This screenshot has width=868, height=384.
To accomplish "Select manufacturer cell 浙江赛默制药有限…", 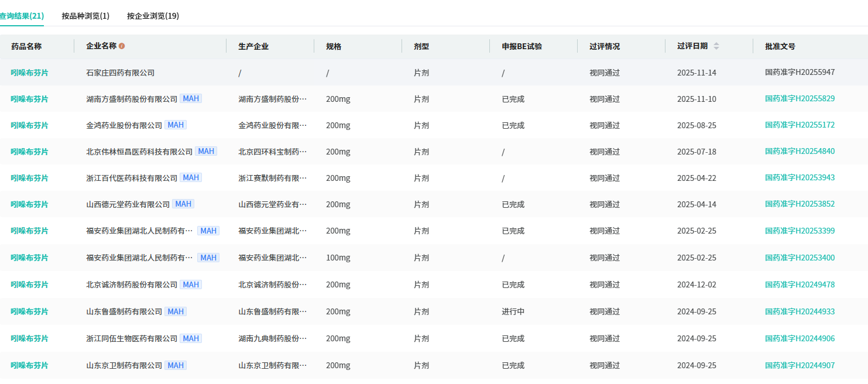I will tap(272, 178).
